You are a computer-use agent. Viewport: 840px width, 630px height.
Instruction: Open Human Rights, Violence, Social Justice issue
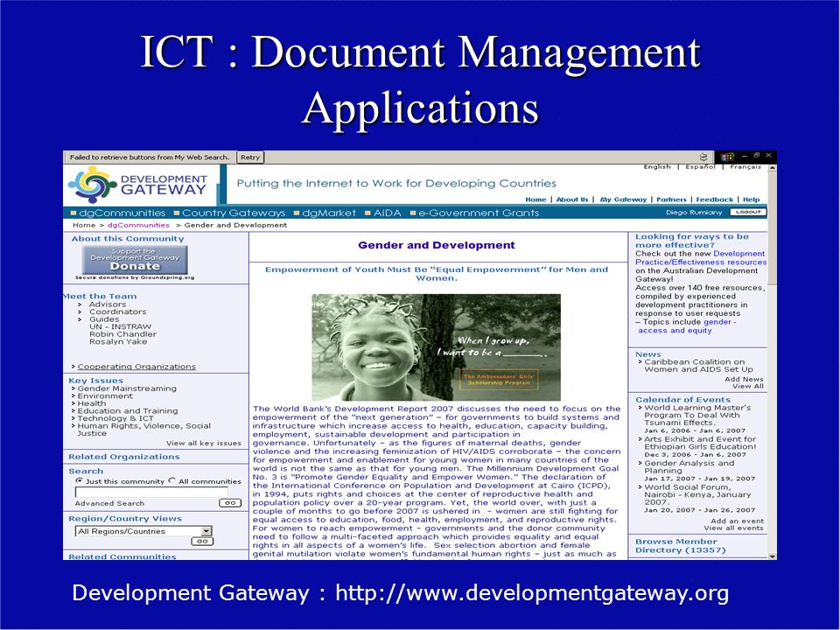pos(144,430)
